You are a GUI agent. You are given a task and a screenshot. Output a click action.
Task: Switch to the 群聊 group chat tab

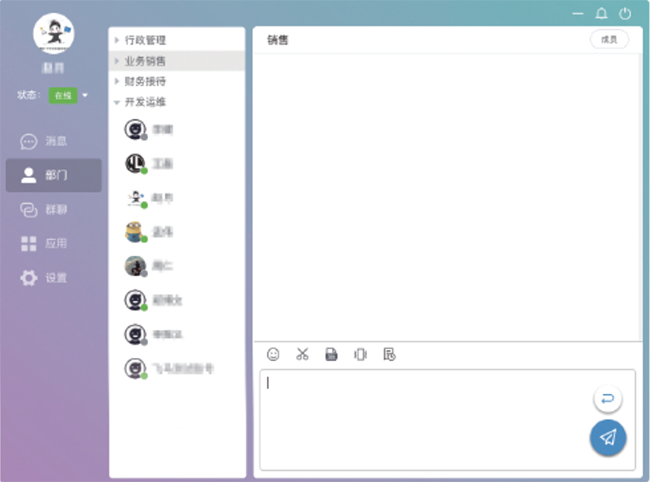pos(54,210)
